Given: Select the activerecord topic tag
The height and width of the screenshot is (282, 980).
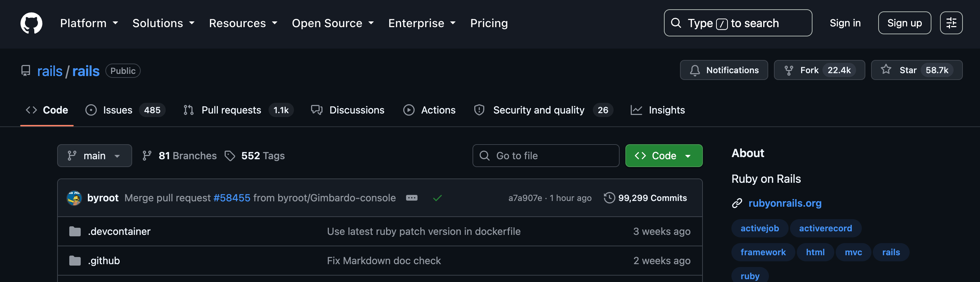Looking at the screenshot, I should (826, 228).
